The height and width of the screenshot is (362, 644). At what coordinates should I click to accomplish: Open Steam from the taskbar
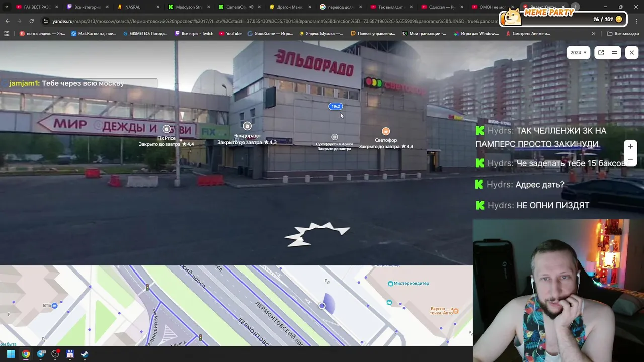pyautogui.click(x=85, y=354)
